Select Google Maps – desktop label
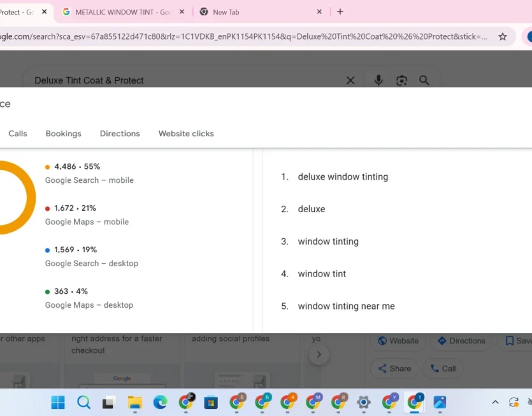532x416 pixels. (x=89, y=305)
